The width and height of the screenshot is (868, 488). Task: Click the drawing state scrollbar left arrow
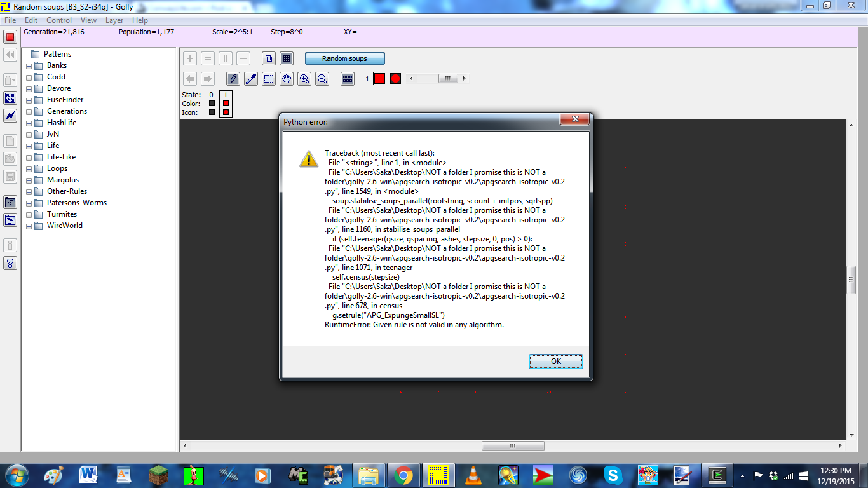click(x=411, y=78)
